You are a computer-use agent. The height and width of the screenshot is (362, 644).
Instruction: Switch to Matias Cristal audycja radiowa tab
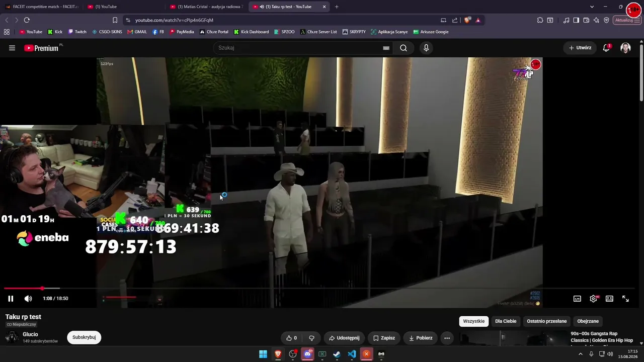coord(206,7)
